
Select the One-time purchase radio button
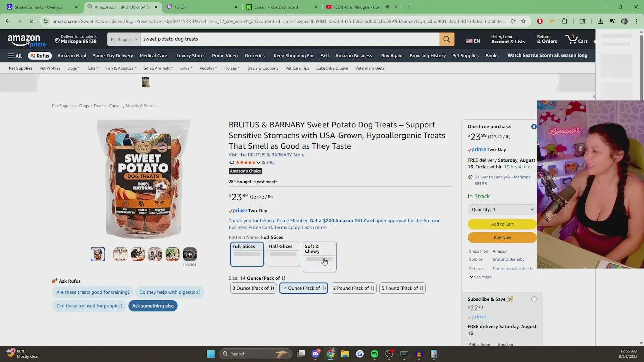pyautogui.click(x=534, y=127)
